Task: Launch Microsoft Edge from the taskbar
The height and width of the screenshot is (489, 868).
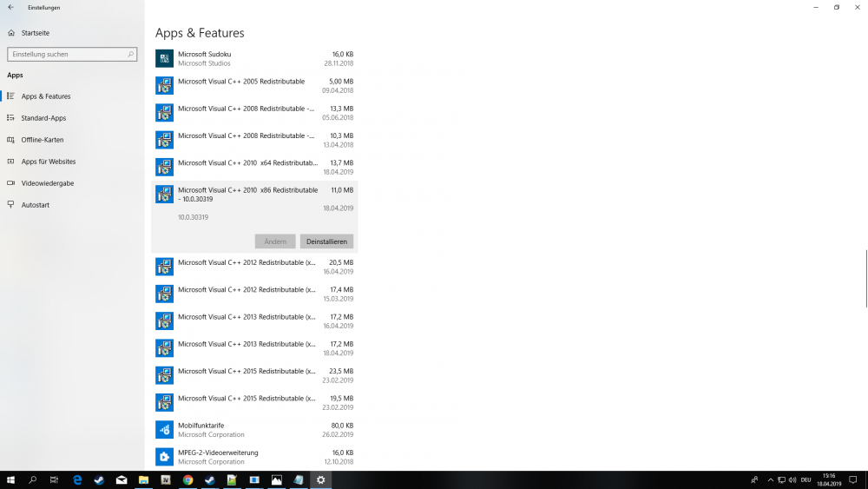Action: 77,480
